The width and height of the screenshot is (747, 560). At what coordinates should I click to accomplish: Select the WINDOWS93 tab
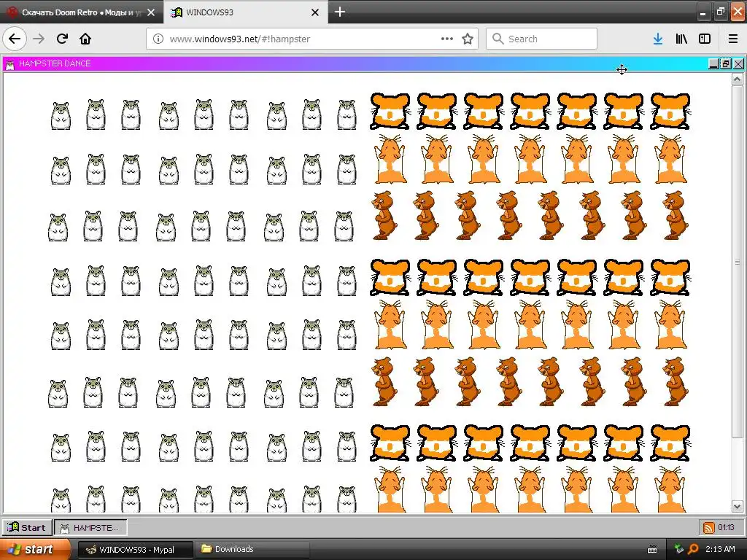point(245,12)
